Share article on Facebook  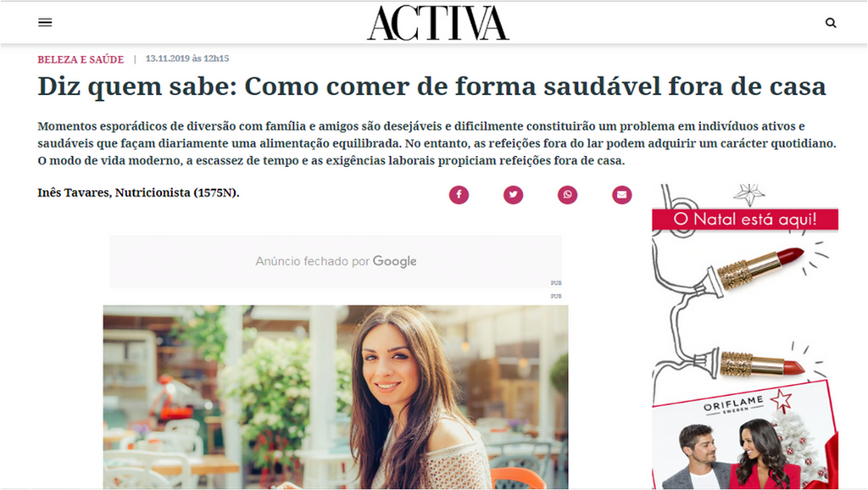459,195
